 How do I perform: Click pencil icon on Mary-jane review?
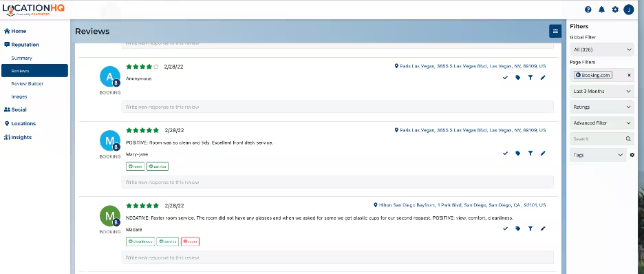543,154
